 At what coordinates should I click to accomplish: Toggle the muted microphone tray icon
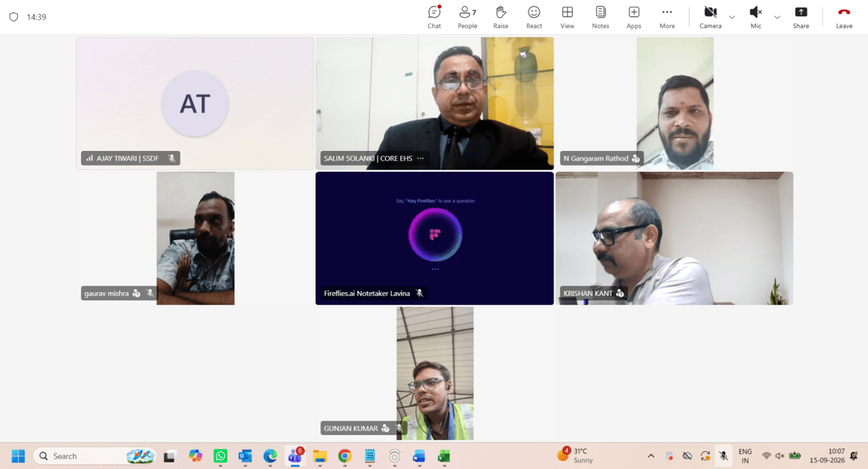click(x=723, y=456)
